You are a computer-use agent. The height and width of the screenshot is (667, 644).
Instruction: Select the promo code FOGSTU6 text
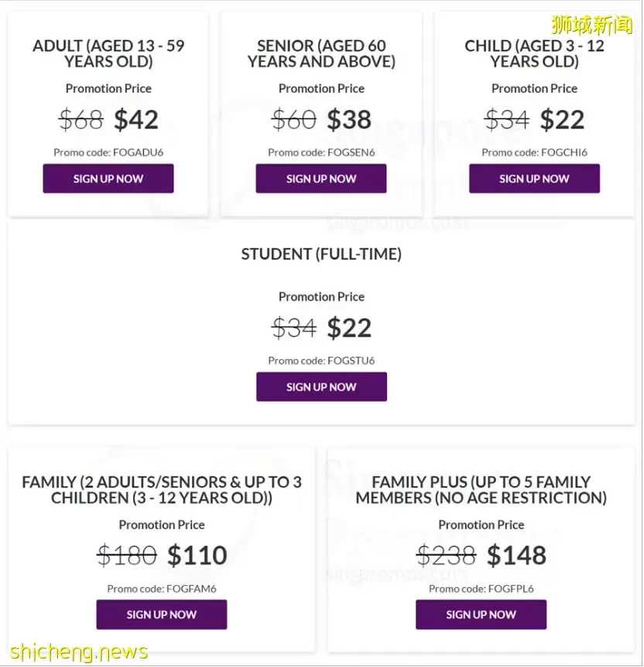[x=351, y=361]
